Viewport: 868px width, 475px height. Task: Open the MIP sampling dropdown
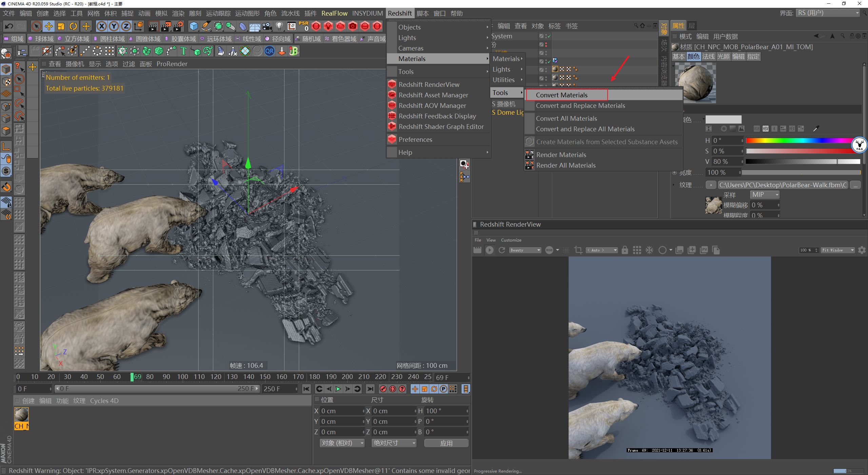tap(765, 195)
